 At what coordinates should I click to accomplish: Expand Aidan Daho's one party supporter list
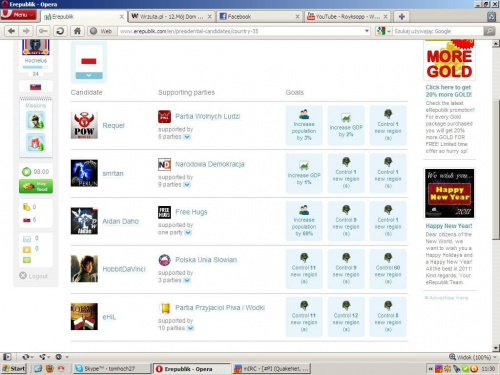(x=188, y=232)
